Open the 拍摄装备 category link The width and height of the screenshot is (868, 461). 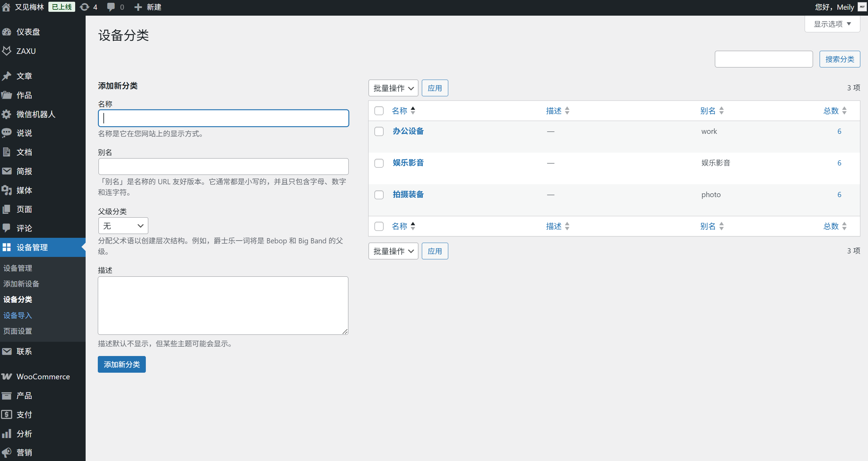pyautogui.click(x=408, y=194)
